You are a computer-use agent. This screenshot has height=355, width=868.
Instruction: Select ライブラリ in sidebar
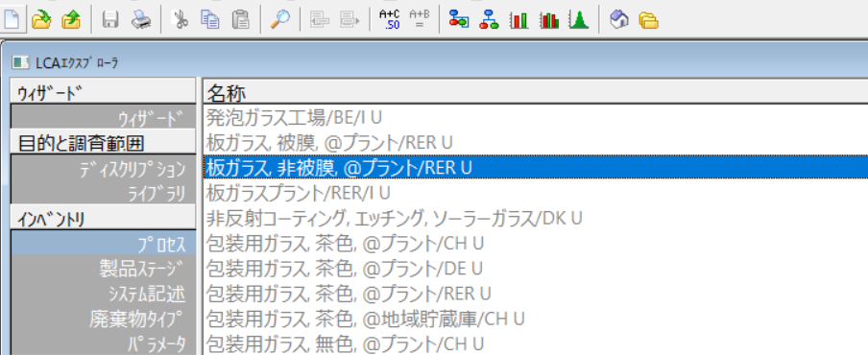[x=103, y=193]
